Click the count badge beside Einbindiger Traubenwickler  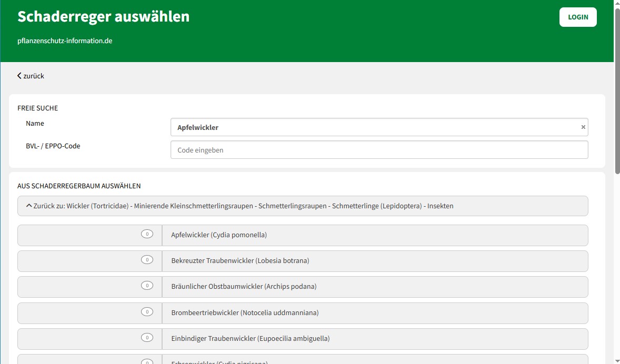pyautogui.click(x=147, y=338)
